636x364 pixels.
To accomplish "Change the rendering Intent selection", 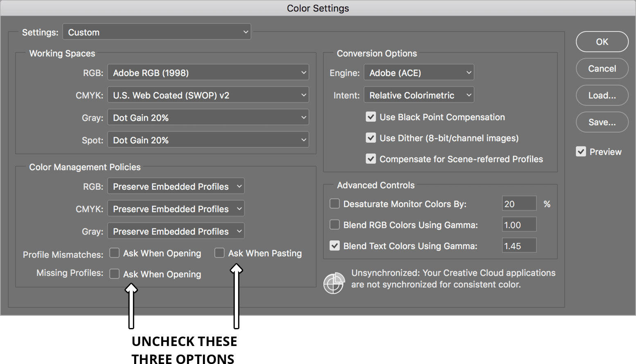I will (x=418, y=95).
